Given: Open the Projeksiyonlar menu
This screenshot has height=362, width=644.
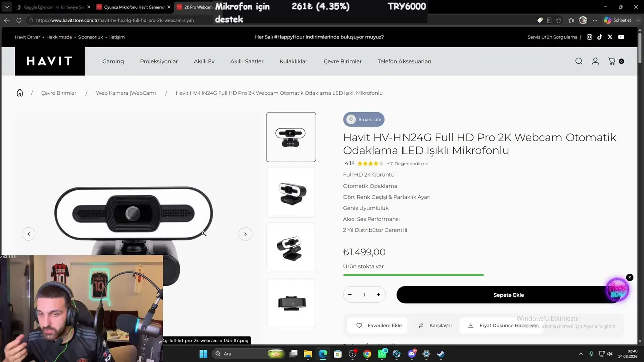Looking at the screenshot, I should click(x=159, y=61).
